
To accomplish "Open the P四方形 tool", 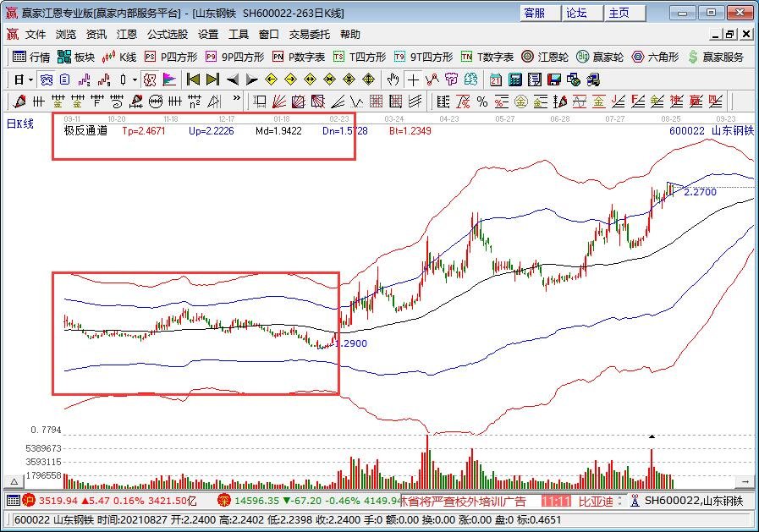I will point(172,57).
